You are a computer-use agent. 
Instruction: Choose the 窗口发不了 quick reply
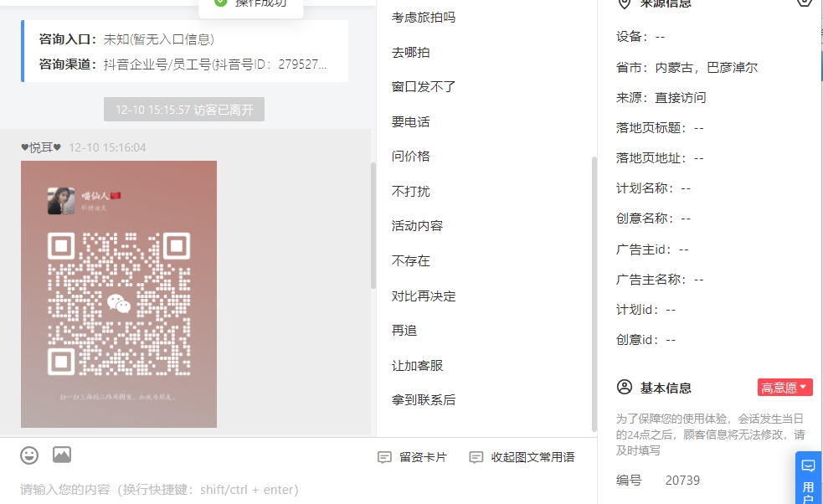tap(424, 86)
